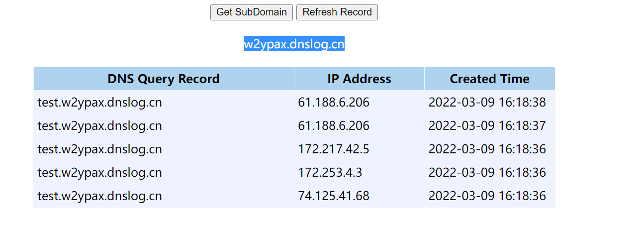Image resolution: width=644 pixels, height=227 pixels.
Task: Select 61.188.6.206 in the 16:18:38 row
Action: click(334, 103)
